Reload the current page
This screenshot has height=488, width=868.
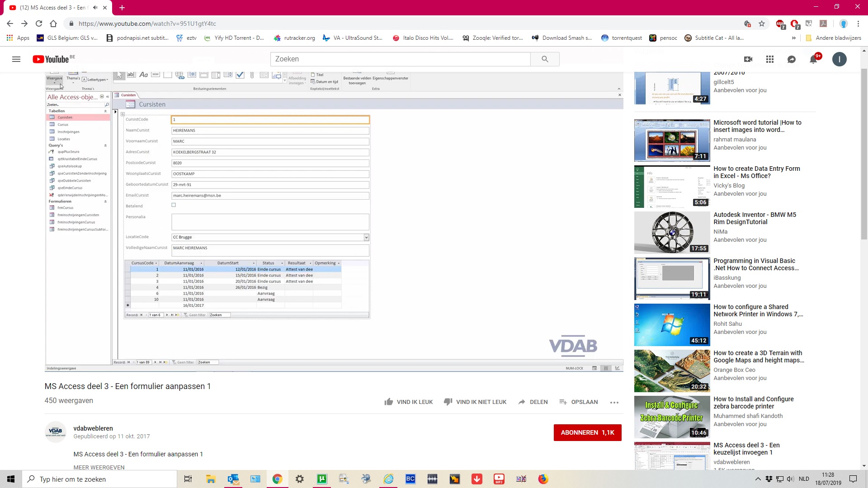coord(39,23)
